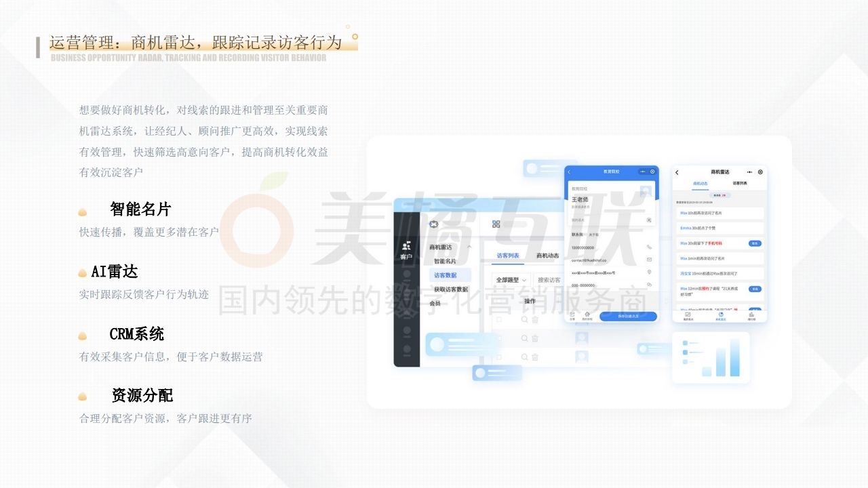Open the more menu on 商机雷达 header
868x488 pixels.
[749, 172]
